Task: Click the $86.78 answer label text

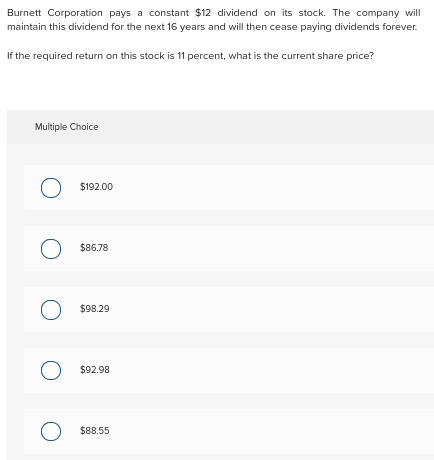Action: coord(94,248)
